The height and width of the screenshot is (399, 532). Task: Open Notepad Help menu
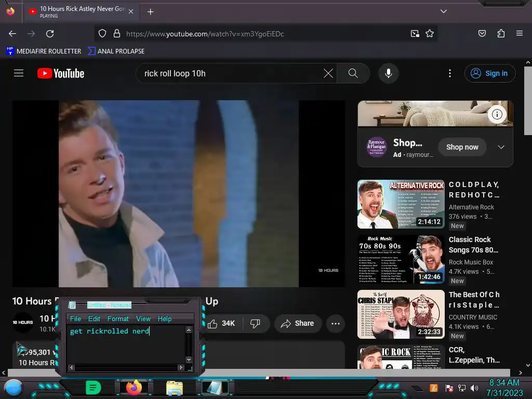165,318
